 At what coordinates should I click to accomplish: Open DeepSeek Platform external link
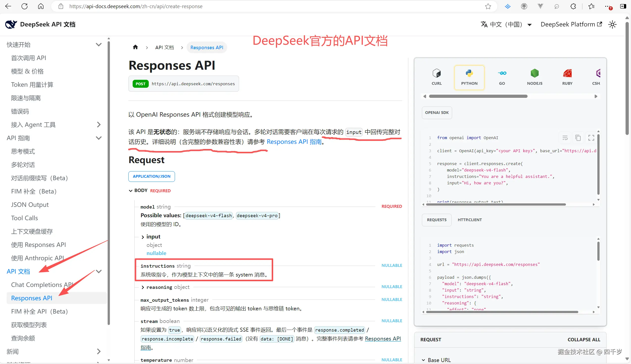coord(571,24)
